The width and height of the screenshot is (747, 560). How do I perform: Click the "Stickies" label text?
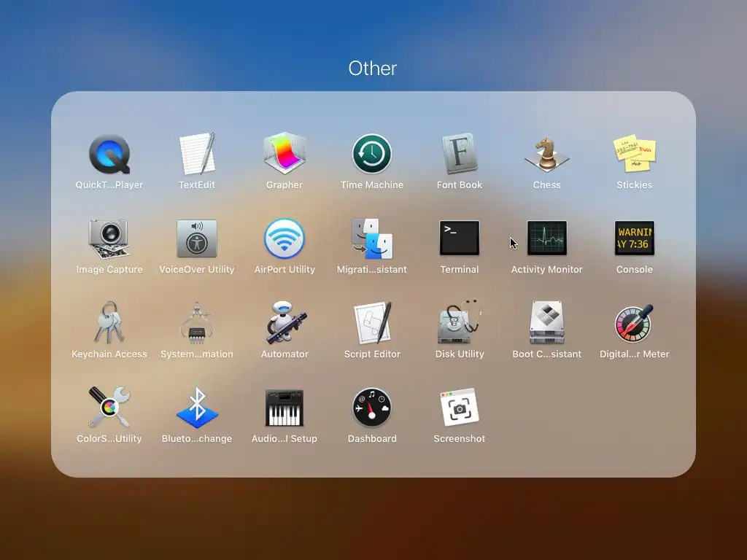click(x=635, y=184)
